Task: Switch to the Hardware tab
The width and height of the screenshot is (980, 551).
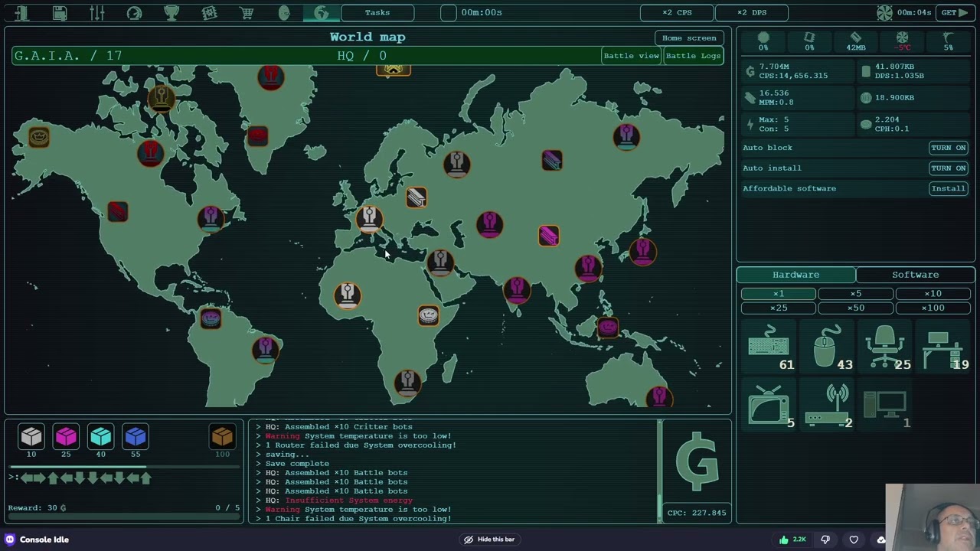Action: click(796, 275)
